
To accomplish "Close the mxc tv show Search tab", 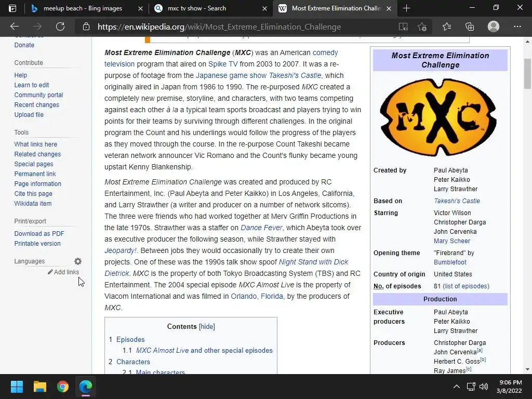I will (x=264, y=8).
